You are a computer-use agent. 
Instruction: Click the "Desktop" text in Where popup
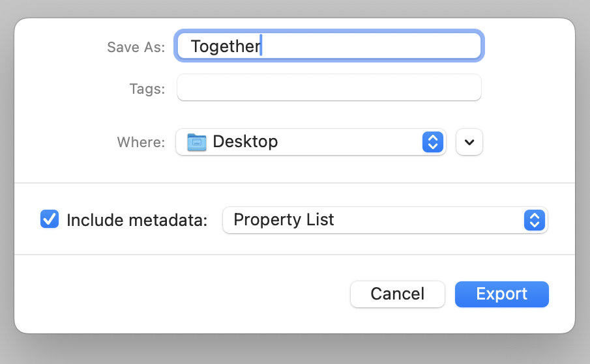[x=245, y=142]
